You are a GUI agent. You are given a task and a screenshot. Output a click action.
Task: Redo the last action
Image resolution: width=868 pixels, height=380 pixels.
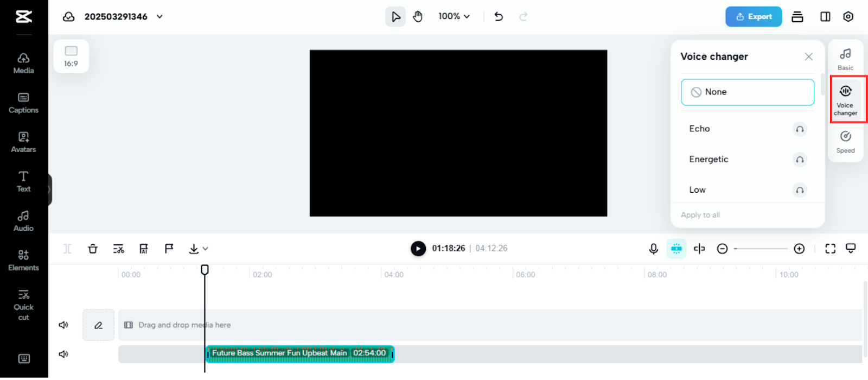click(523, 17)
